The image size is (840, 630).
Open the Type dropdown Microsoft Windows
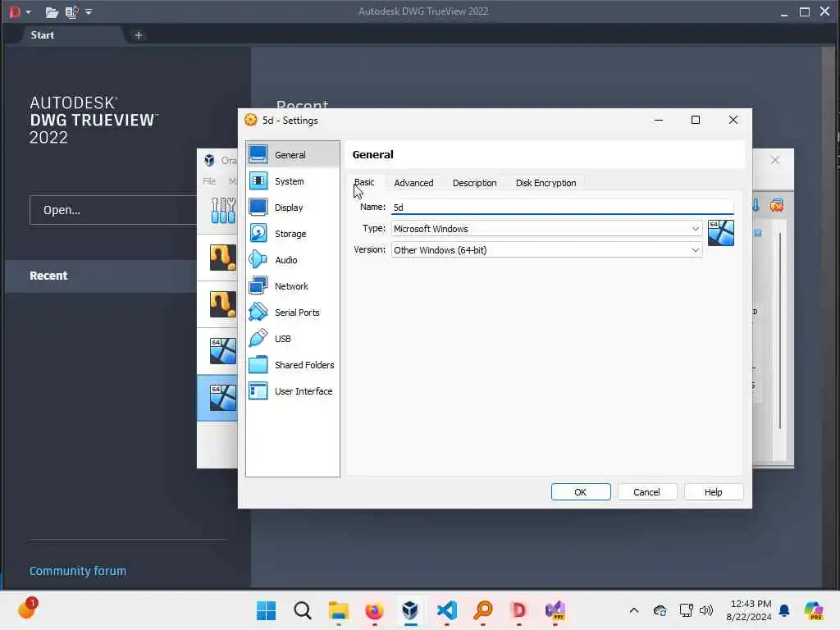[x=546, y=229]
